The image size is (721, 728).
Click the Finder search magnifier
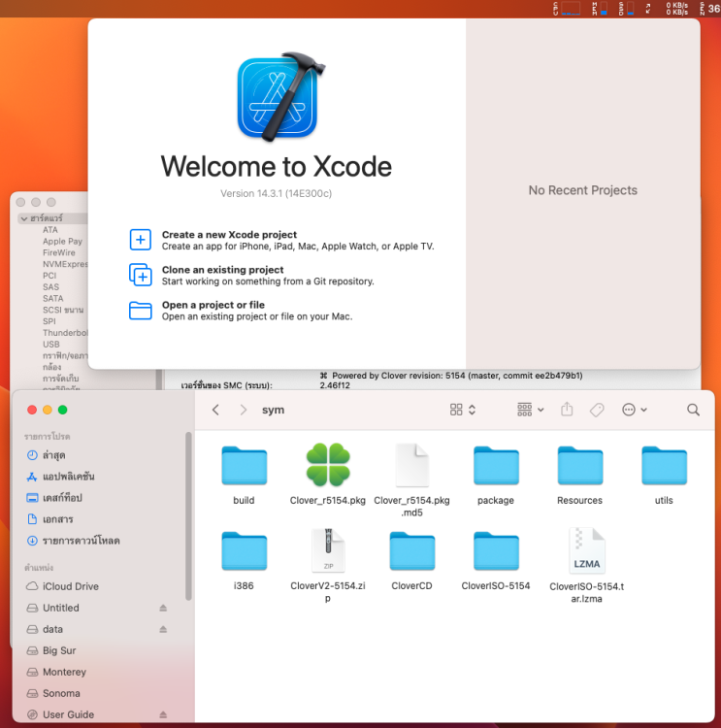(x=693, y=410)
